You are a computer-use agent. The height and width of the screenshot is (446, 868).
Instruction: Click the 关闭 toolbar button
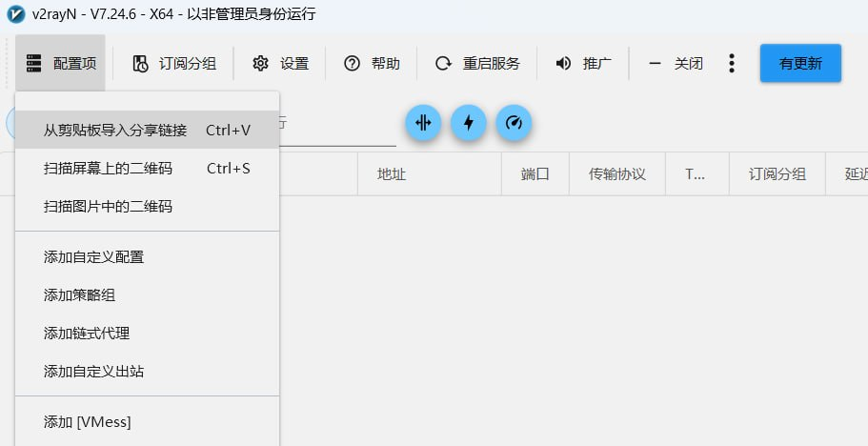676,63
